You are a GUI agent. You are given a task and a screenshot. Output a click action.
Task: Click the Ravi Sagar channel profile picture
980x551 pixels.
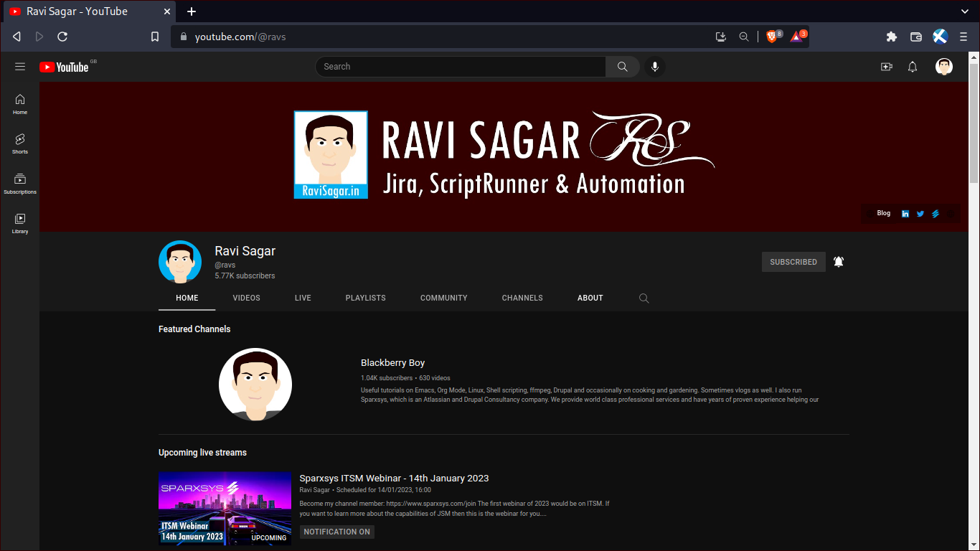click(180, 262)
